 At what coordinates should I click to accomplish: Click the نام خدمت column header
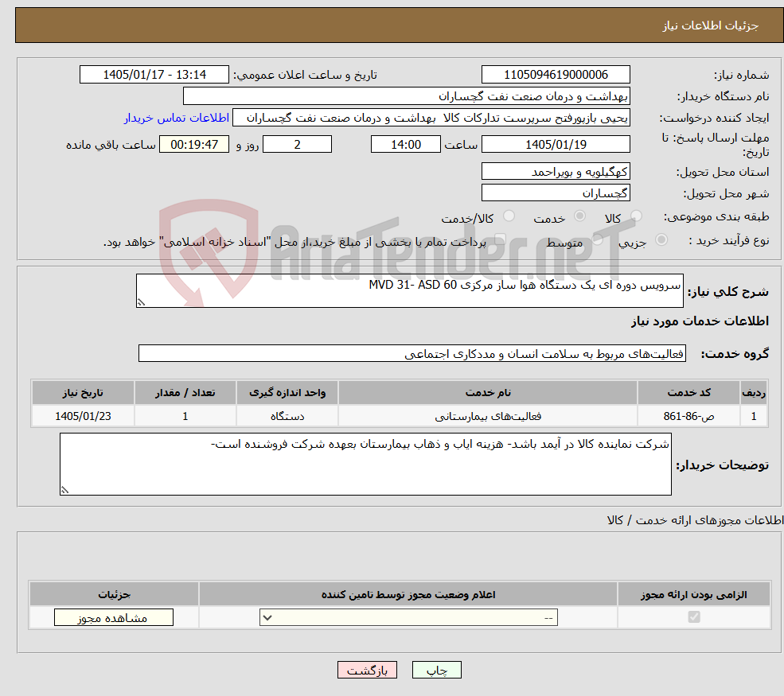487,392
